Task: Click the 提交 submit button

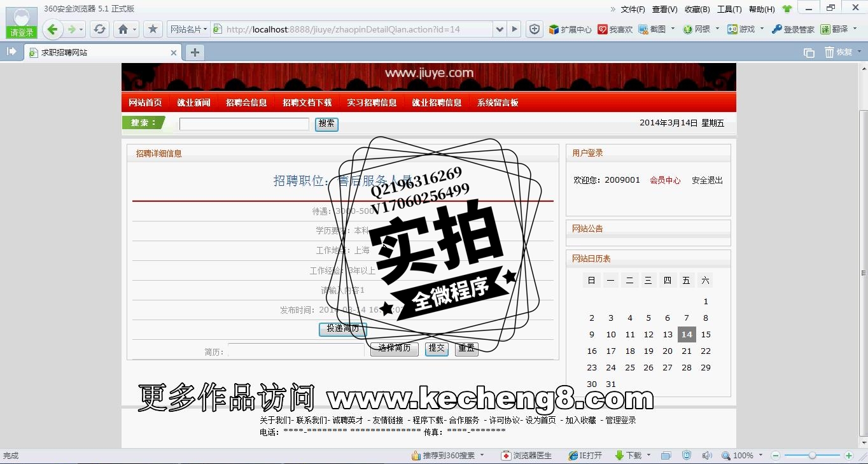Action: click(437, 349)
